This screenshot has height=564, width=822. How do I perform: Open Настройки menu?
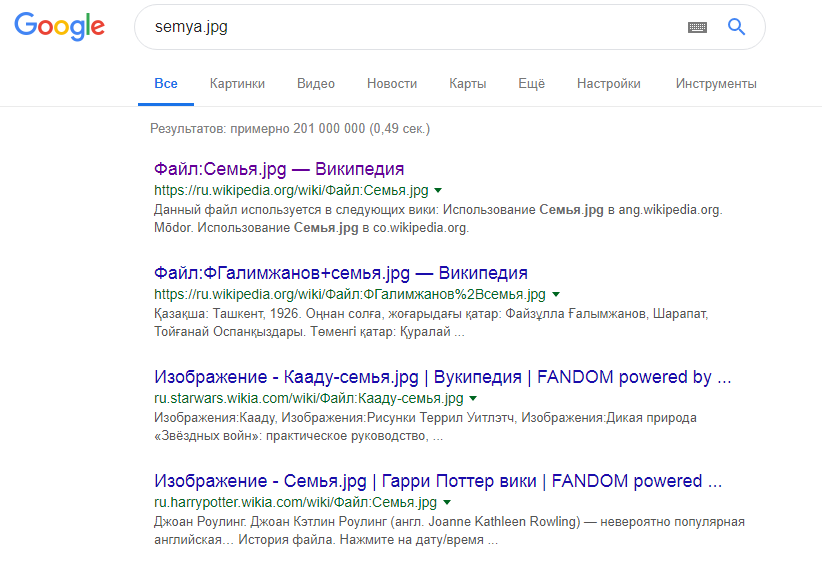click(x=609, y=83)
